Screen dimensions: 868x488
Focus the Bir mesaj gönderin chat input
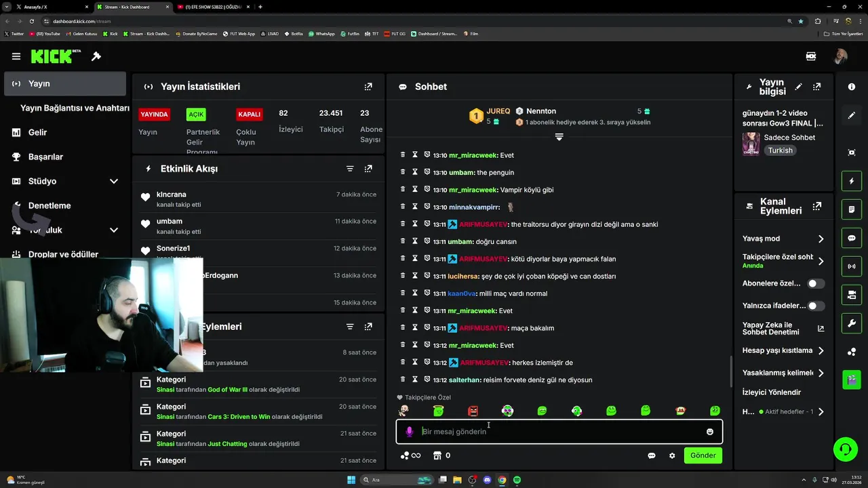point(559,432)
